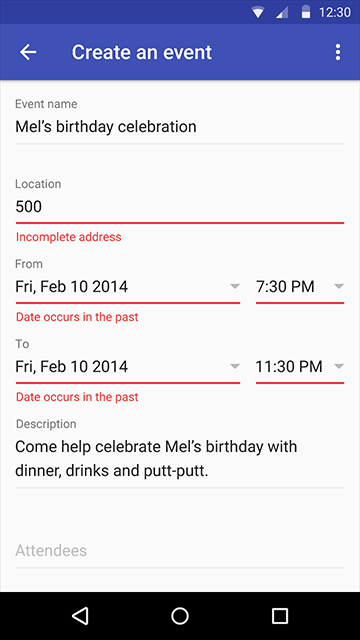The width and height of the screenshot is (360, 640).
Task: Tap the 12:30 clock in status bar
Action: 335,12
